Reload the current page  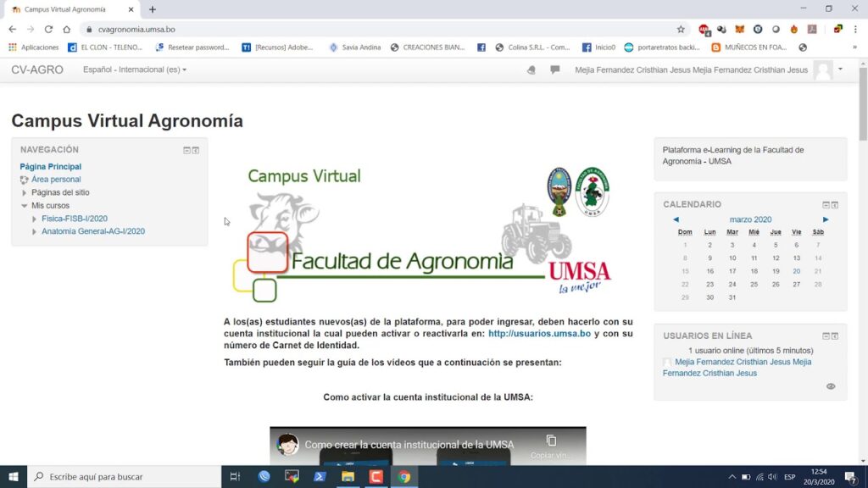[x=48, y=30]
